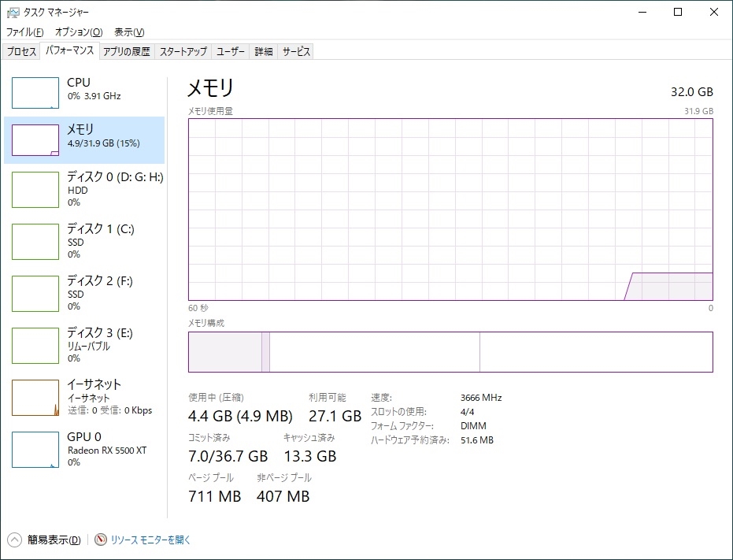Select ディスク 2 (F:) graph thumbnail
The image size is (733, 560).
[x=35, y=293]
